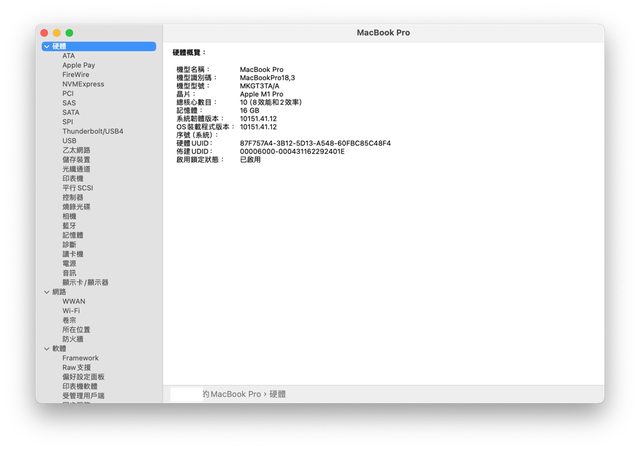Click the 系統韌體版本 value 10151.41.12
The width and height of the screenshot is (640, 450).
[258, 118]
